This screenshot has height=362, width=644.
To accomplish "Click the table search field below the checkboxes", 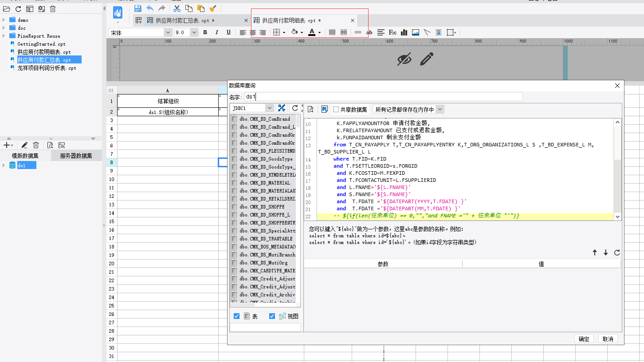I will pos(265,327).
